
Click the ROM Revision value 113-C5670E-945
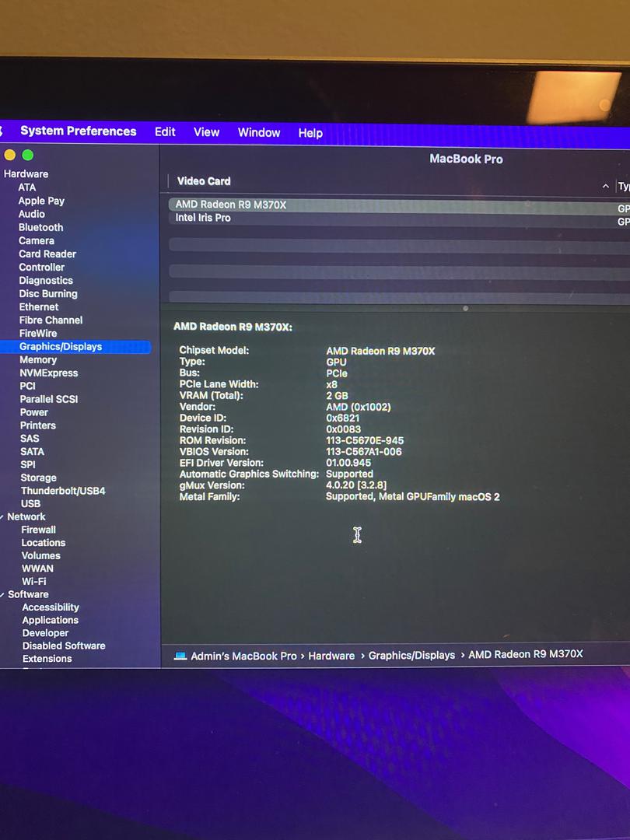coord(365,440)
